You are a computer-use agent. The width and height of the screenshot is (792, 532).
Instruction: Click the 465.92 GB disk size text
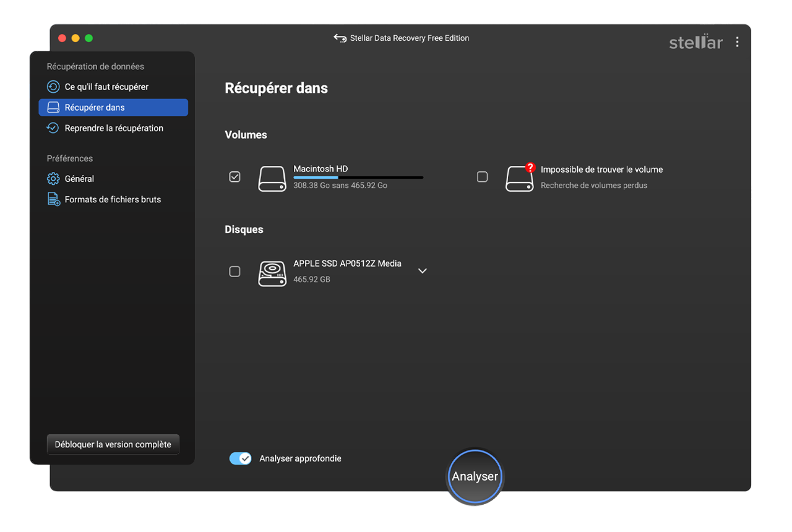pyautogui.click(x=312, y=280)
